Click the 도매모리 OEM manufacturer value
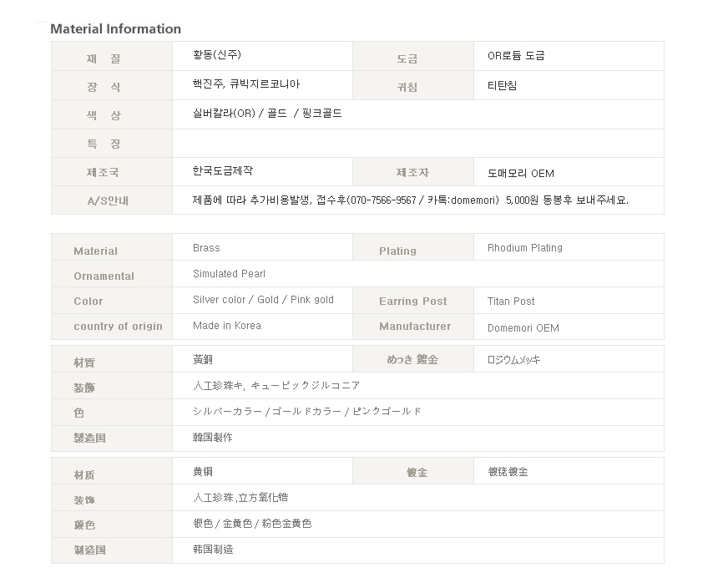The image size is (728, 588). [520, 173]
